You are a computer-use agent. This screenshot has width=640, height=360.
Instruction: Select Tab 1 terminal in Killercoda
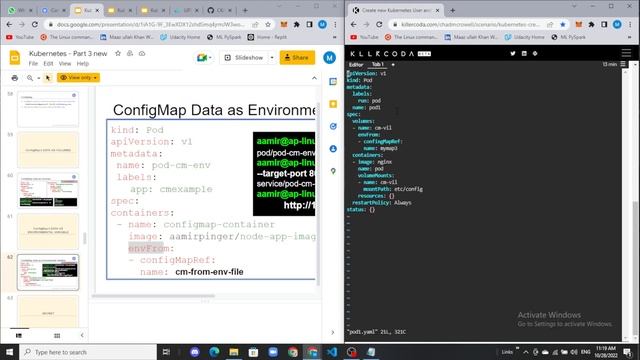[378, 64]
